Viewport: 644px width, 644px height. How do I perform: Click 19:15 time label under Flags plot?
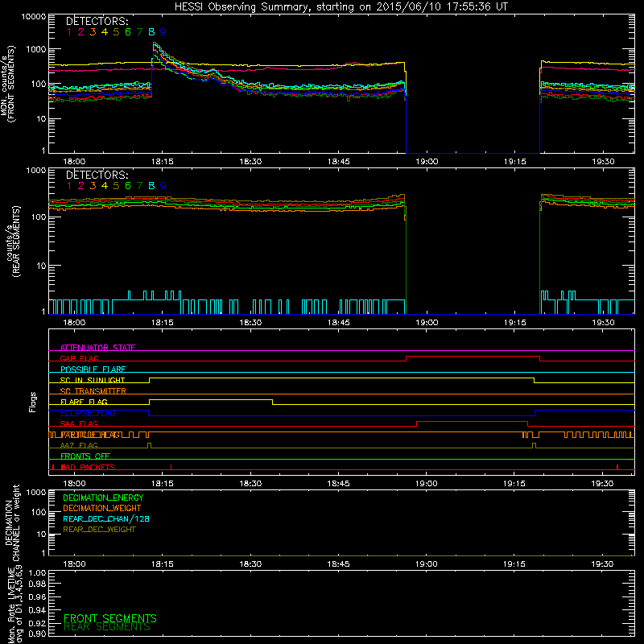(x=514, y=484)
